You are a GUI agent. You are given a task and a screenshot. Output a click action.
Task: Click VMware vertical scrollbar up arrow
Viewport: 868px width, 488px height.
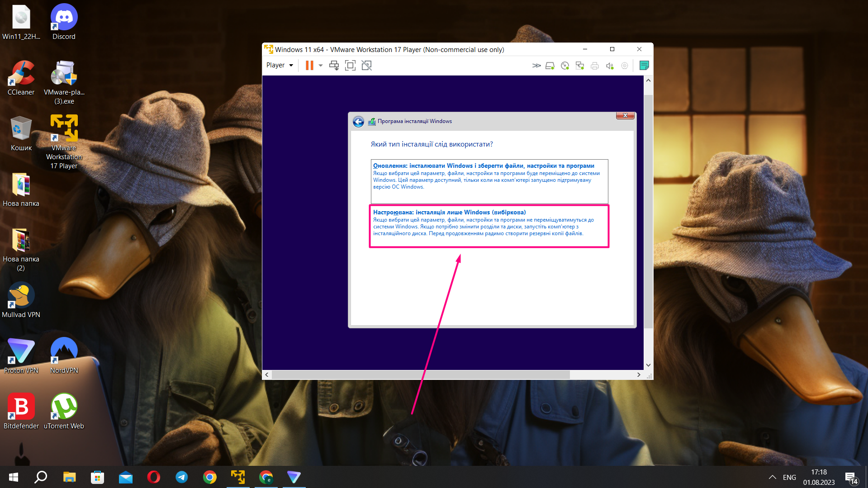[648, 81]
